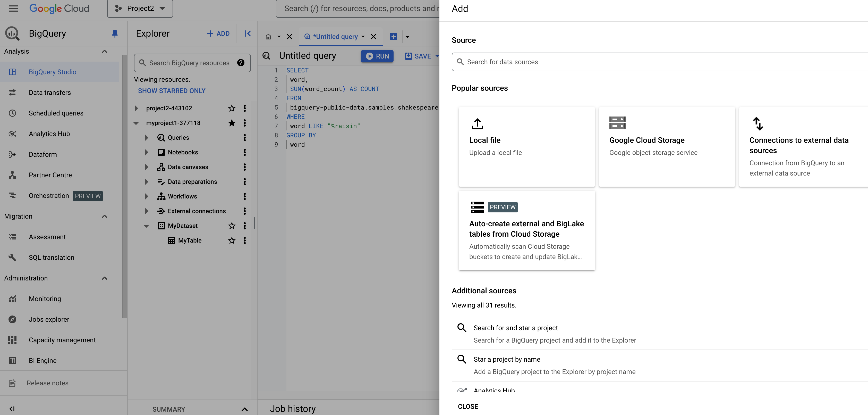Viewport: 868px width, 415px height.
Task: Click the Dataform navigation icon
Action: [12, 155]
